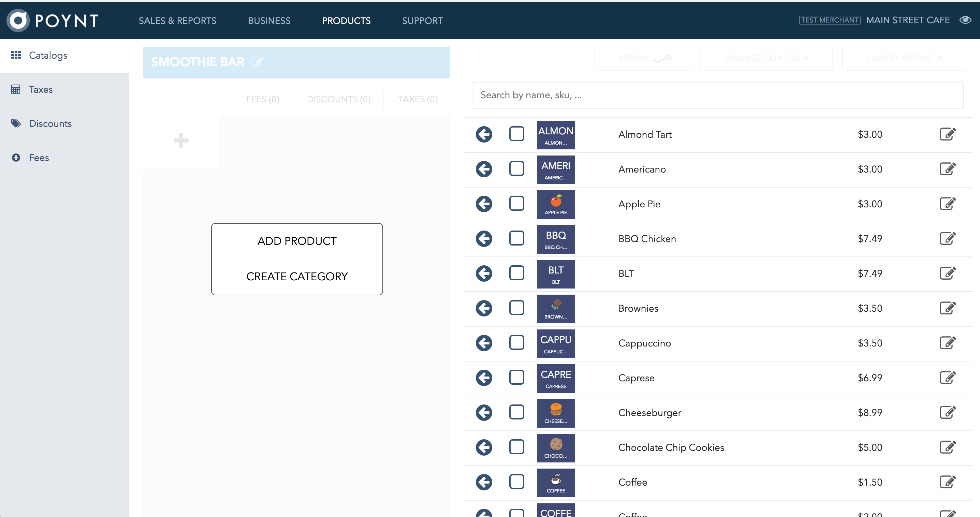
Task: Open the Change Catalog dropdown
Action: coord(766,58)
